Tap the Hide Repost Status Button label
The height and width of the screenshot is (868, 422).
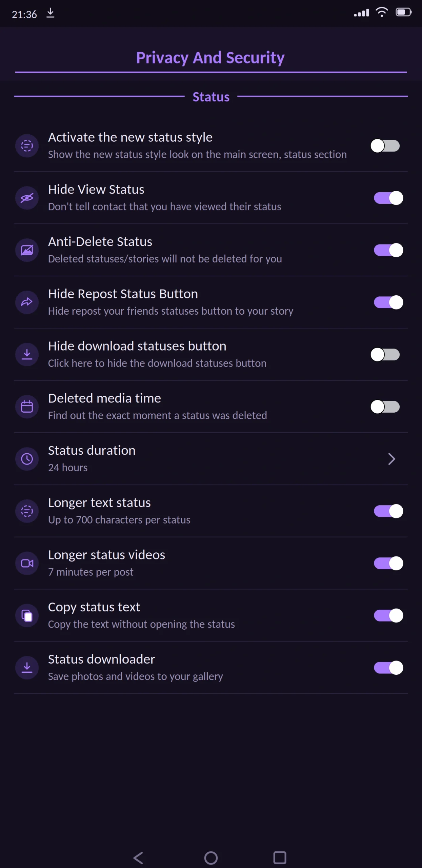coord(123,294)
